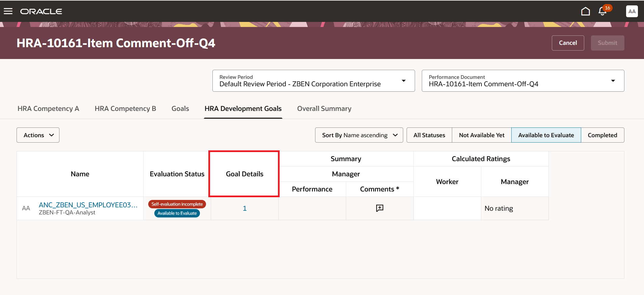Screen dimensions: 644x295
Task: Open the Overall Summary tab
Action: tap(324, 109)
